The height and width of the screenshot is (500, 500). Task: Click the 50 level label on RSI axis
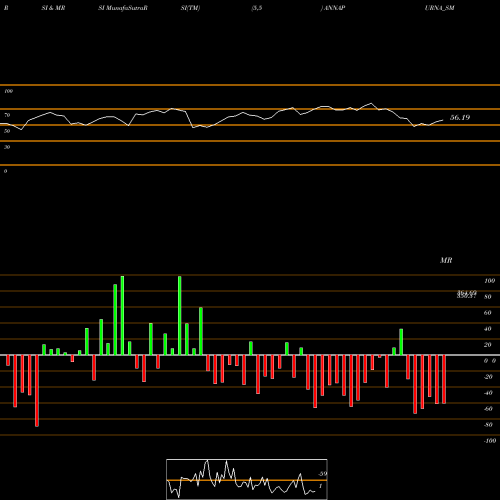coord(7,131)
